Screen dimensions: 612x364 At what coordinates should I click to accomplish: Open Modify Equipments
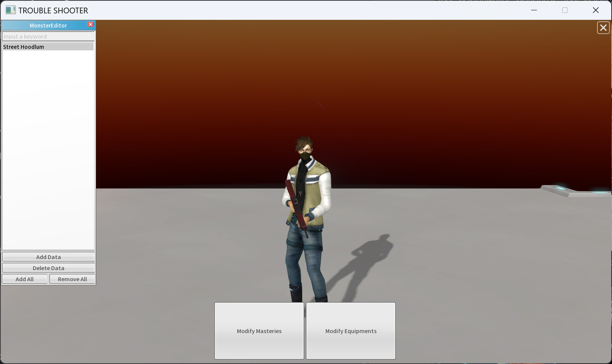click(351, 331)
